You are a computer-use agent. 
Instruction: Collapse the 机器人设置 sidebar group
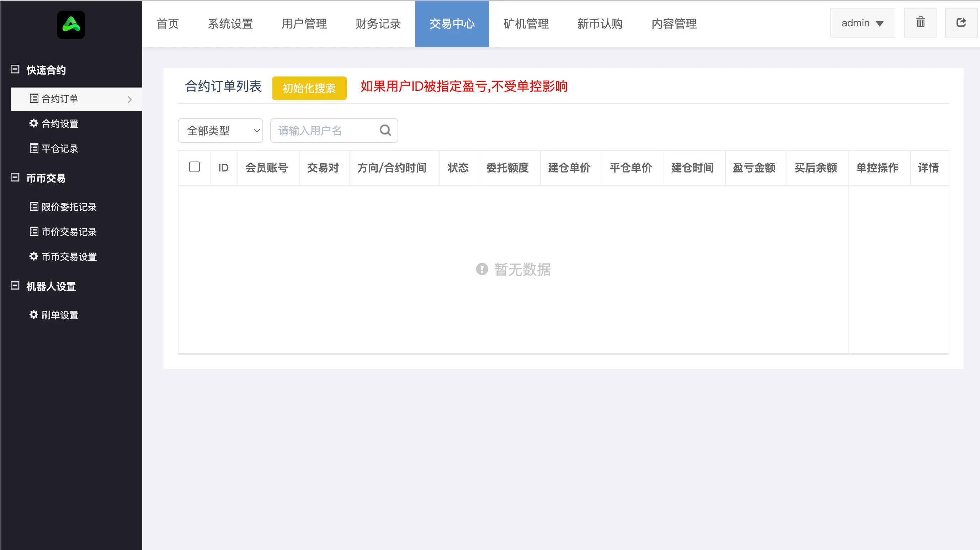click(15, 285)
